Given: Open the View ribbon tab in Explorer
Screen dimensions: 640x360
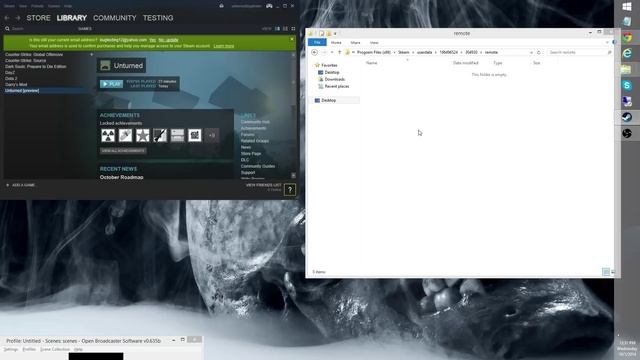Looking at the screenshot, I should click(374, 42).
